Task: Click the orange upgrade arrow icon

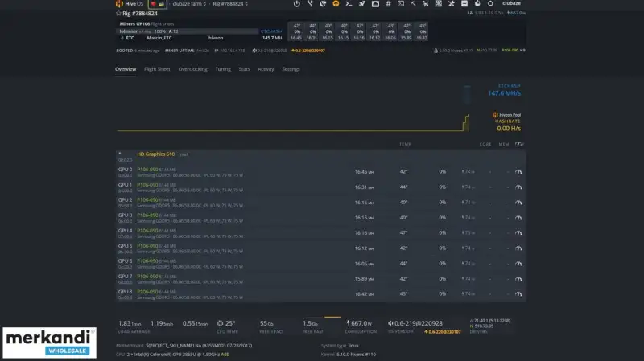Action: tap(336, 4)
